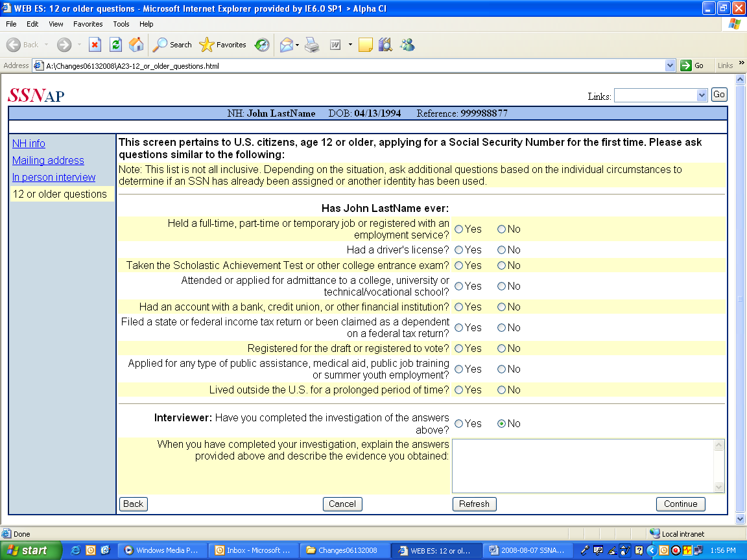Image resolution: width=747 pixels, height=560 pixels.
Task: Expand the Address bar dropdown arrow
Action: coord(670,65)
